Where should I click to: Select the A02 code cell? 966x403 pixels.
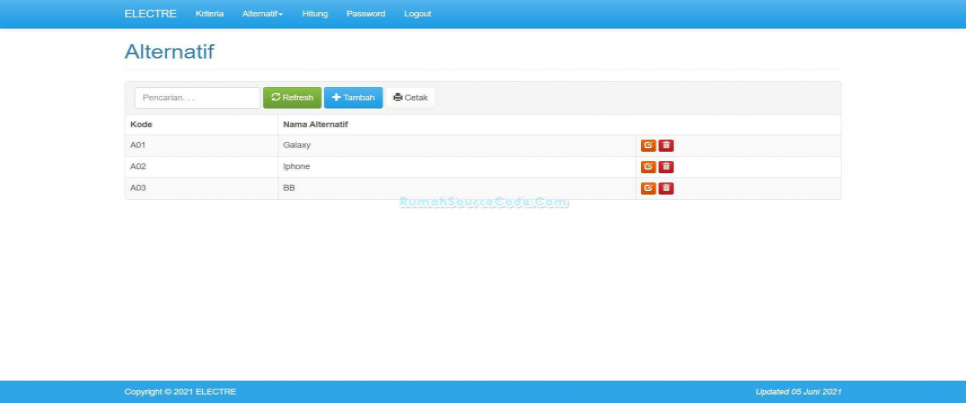201,167
